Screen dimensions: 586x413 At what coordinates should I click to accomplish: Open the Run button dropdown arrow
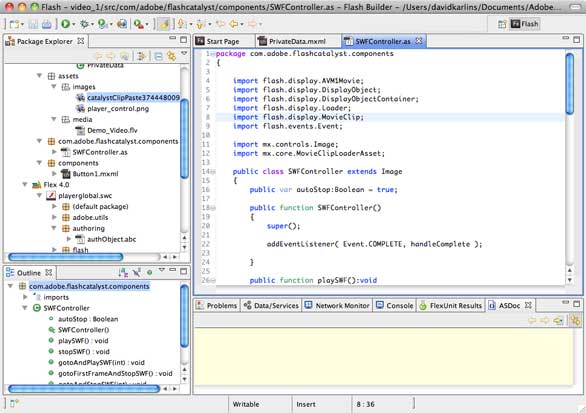[73, 25]
